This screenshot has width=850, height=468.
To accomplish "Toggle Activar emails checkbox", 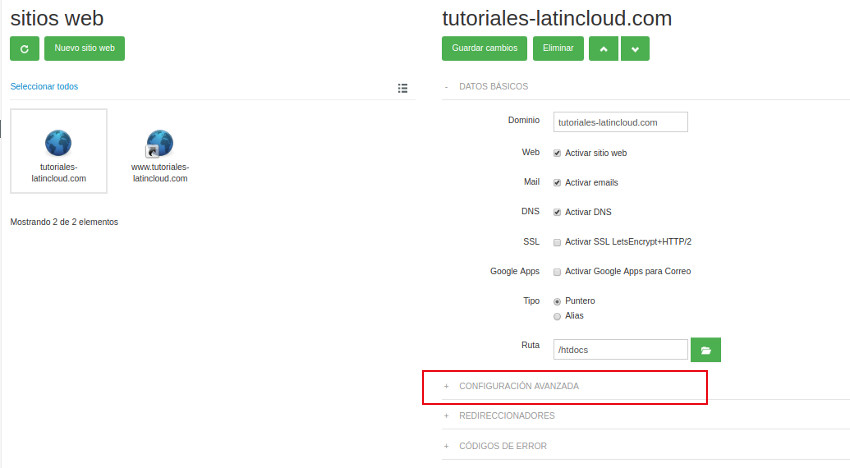I will 557,183.
